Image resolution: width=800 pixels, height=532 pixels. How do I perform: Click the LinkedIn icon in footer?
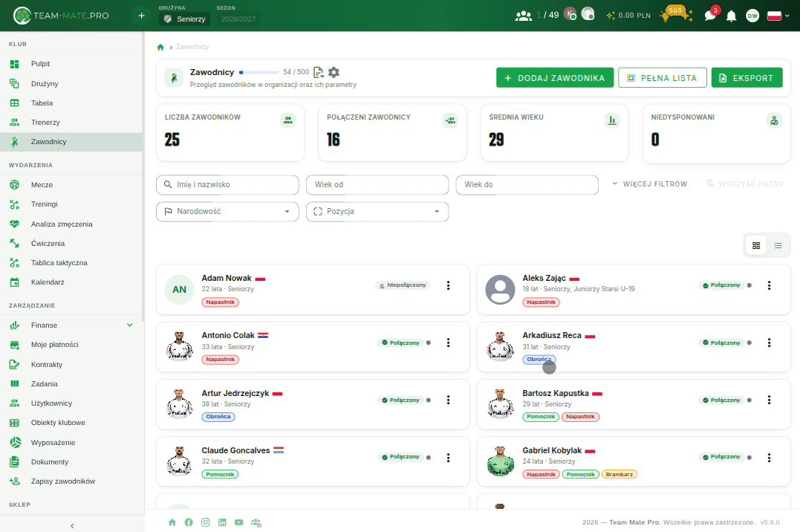click(x=222, y=522)
